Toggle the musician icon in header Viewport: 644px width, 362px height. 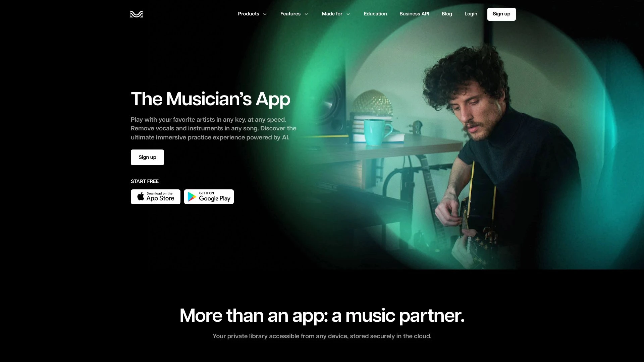tap(136, 14)
